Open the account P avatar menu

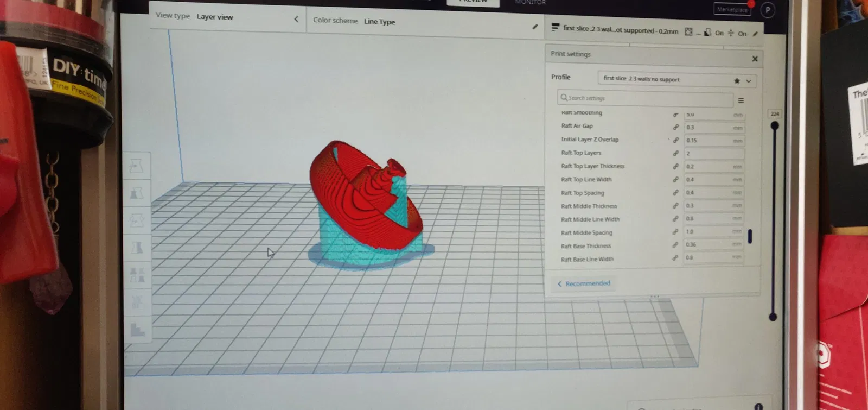(x=768, y=10)
